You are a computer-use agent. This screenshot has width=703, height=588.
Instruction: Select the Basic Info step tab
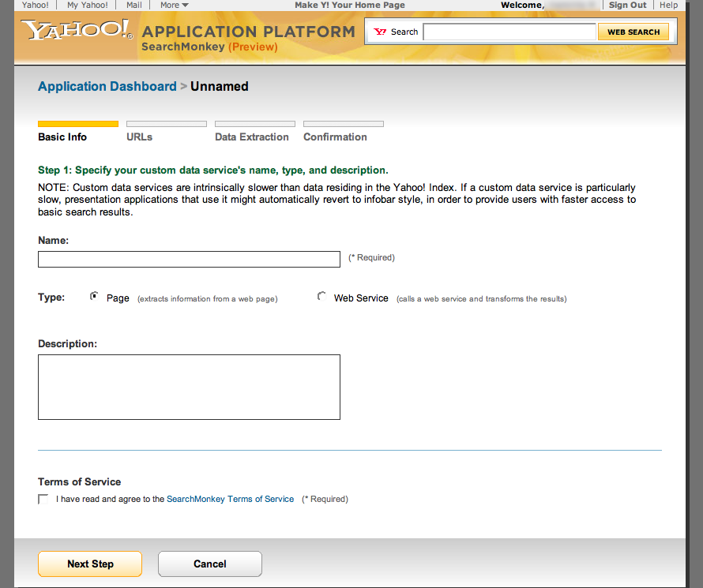coord(78,132)
